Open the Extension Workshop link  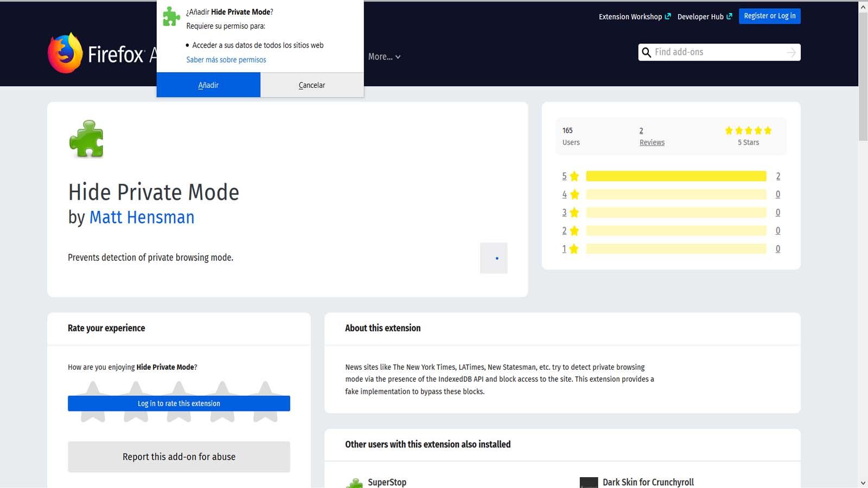point(635,17)
